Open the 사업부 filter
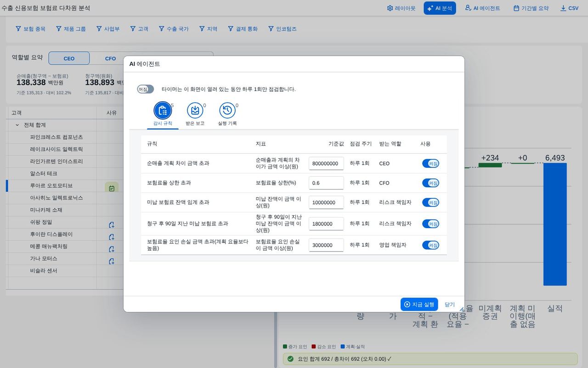The image size is (588, 368). [x=108, y=29]
